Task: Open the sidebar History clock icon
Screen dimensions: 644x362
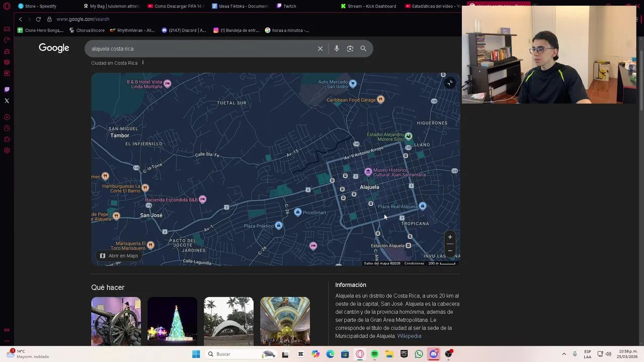Action: [x=7, y=128]
